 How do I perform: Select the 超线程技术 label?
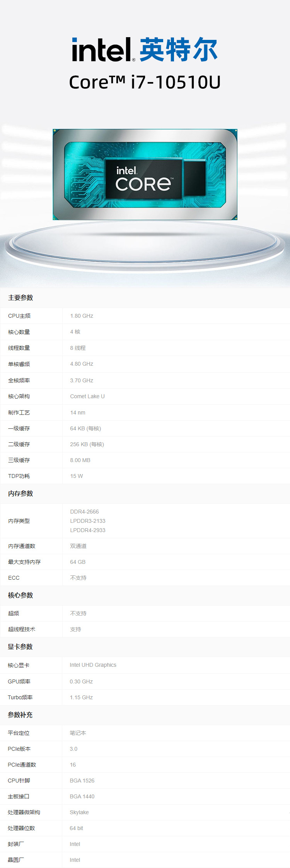[x=22, y=629]
